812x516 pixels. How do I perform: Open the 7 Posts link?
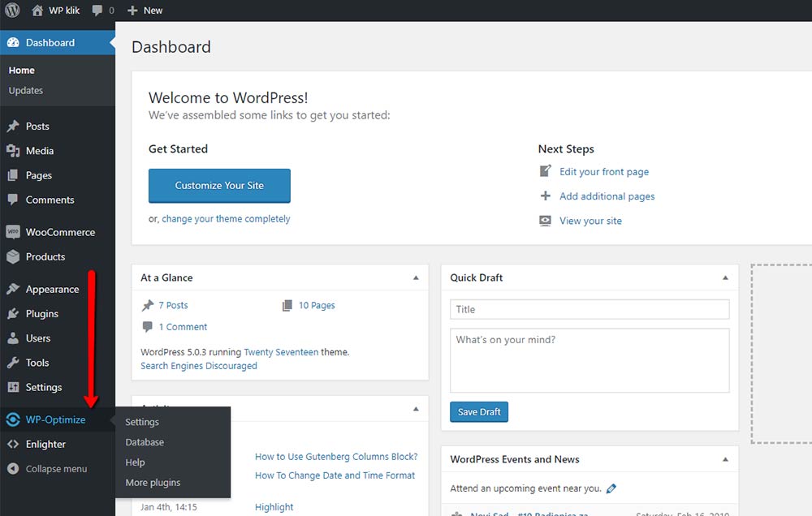174,305
